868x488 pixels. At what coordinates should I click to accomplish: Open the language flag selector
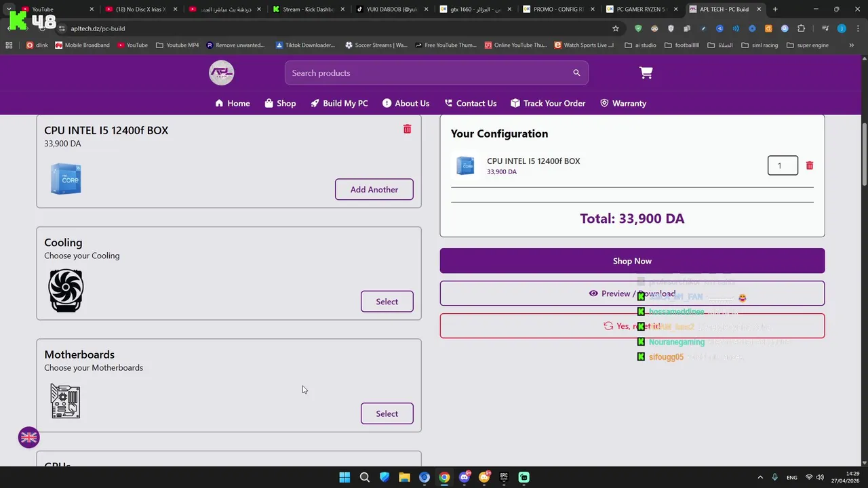tap(28, 438)
